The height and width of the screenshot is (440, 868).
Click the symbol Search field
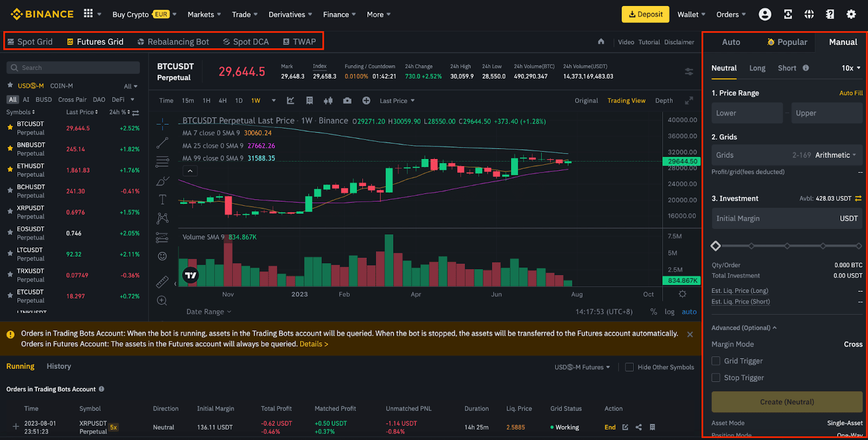(x=73, y=68)
